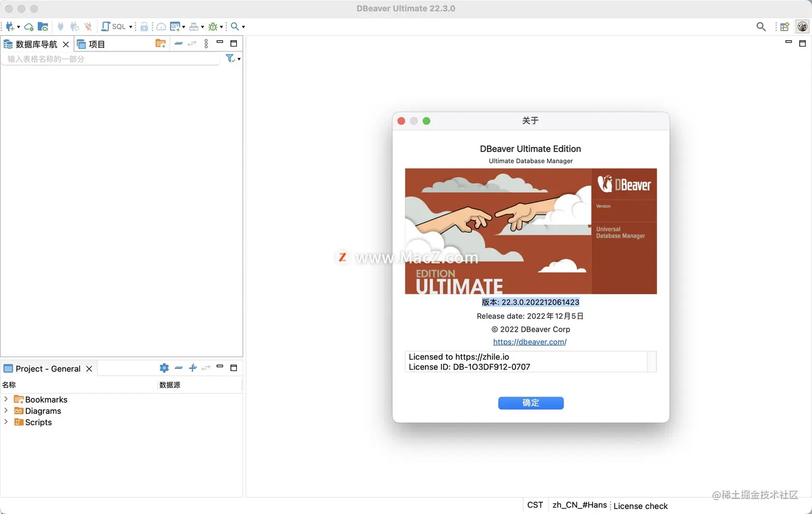
Task: Click the magnifier search icon near debug
Action: [235, 26]
